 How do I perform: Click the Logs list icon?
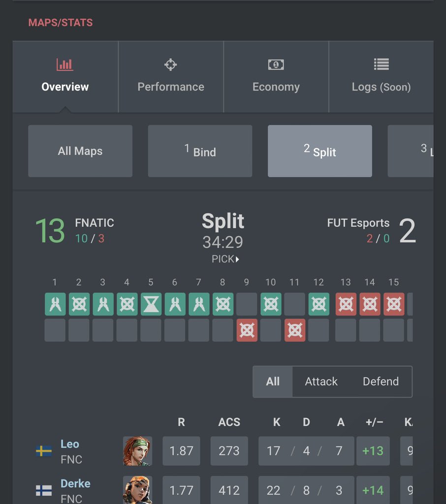pyautogui.click(x=382, y=64)
